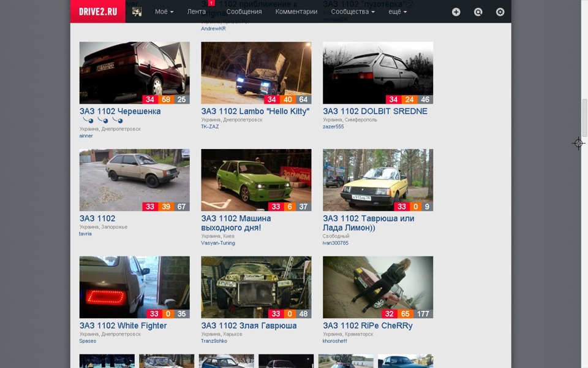Image resolution: width=588 pixels, height=368 pixels.
Task: Click first award badge under Черешенка
Action: click(x=88, y=120)
